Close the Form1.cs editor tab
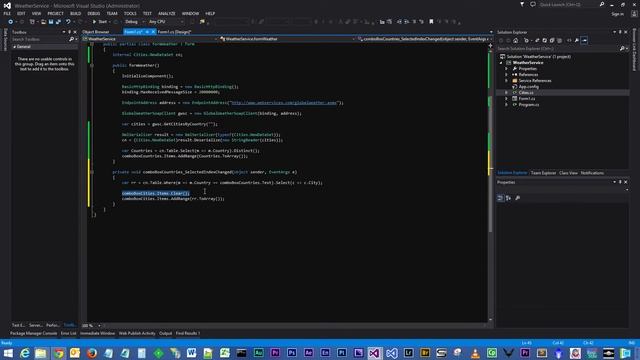 click(x=153, y=32)
